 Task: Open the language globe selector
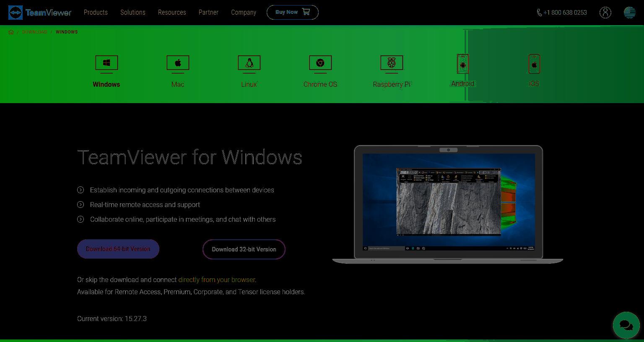[629, 13]
